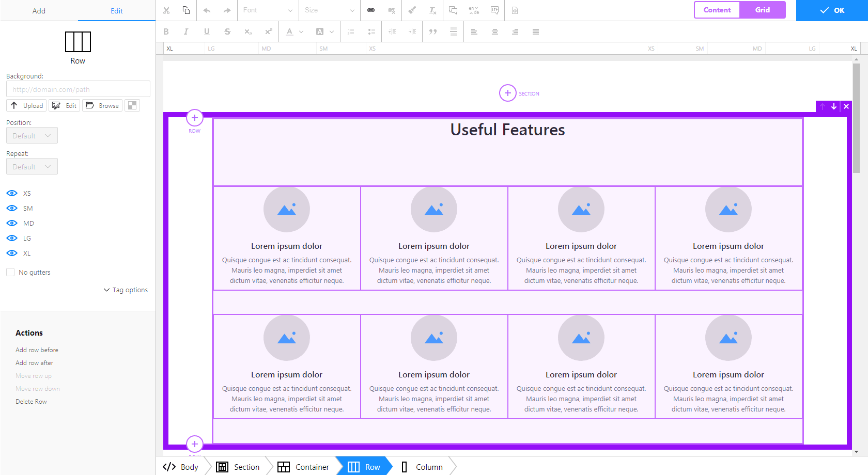Viewport: 868px width, 475px height.
Task: Toggle XS breakpoint visibility eye
Action: (12, 193)
